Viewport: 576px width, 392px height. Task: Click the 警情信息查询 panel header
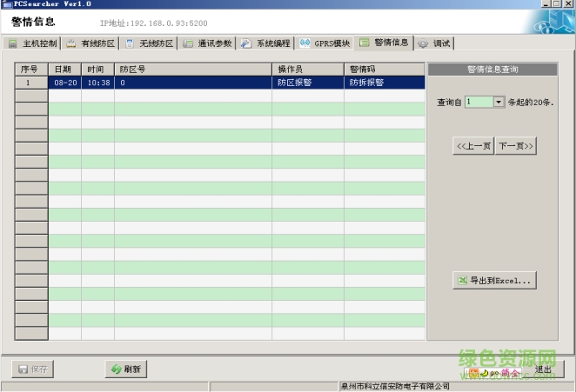tap(492, 70)
